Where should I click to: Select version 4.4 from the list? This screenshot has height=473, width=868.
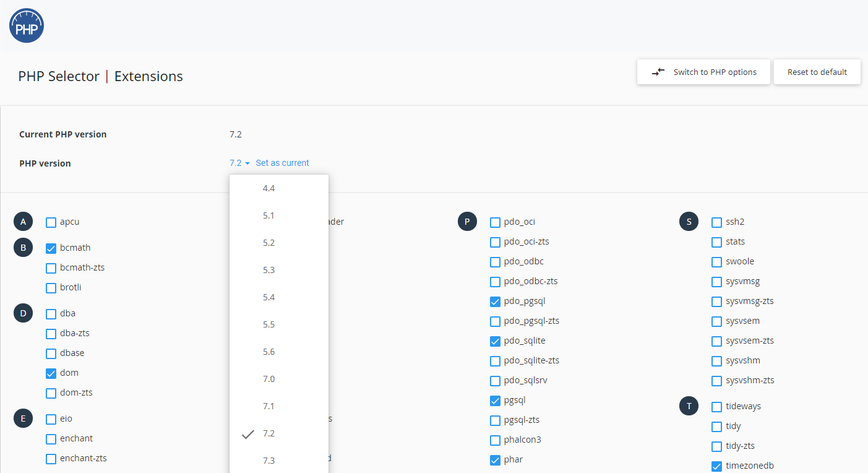(x=279, y=188)
